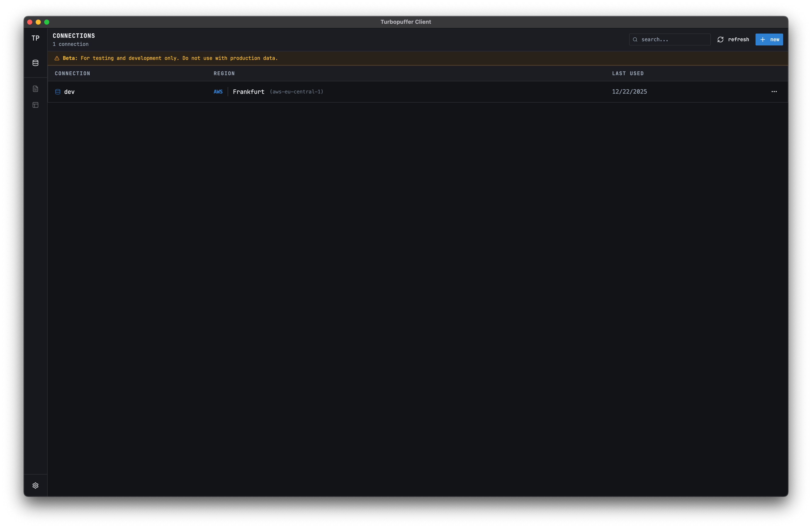Image resolution: width=812 pixels, height=528 pixels.
Task: Open the dev row three-dot menu
Action: pos(774,92)
